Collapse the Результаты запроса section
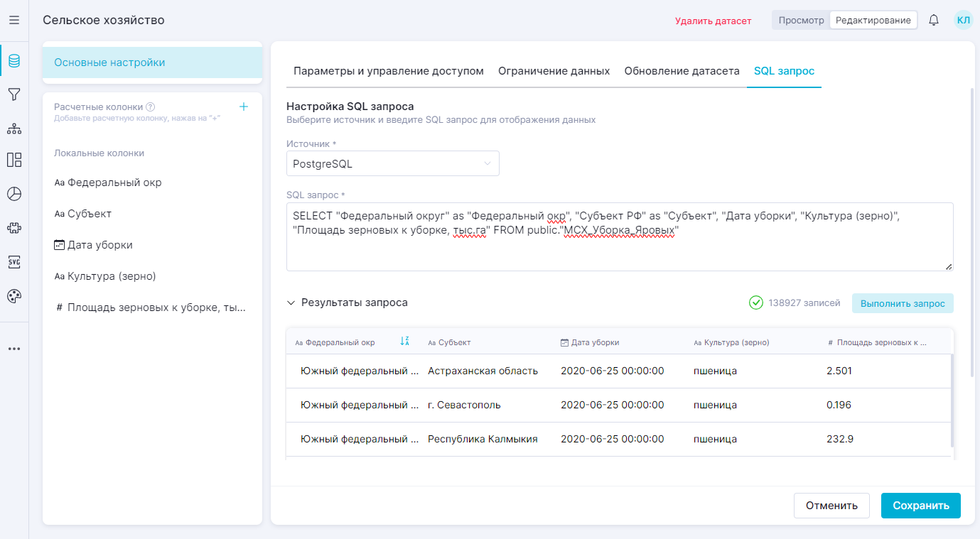 pos(291,303)
